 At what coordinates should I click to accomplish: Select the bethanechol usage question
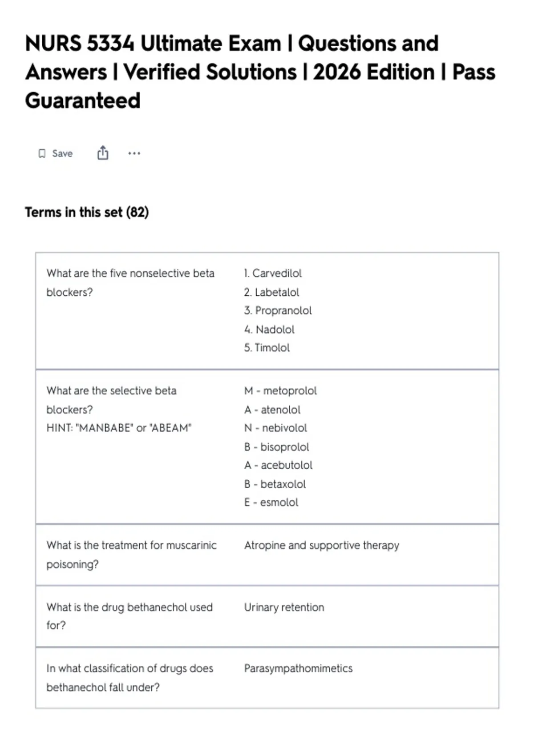pos(129,616)
